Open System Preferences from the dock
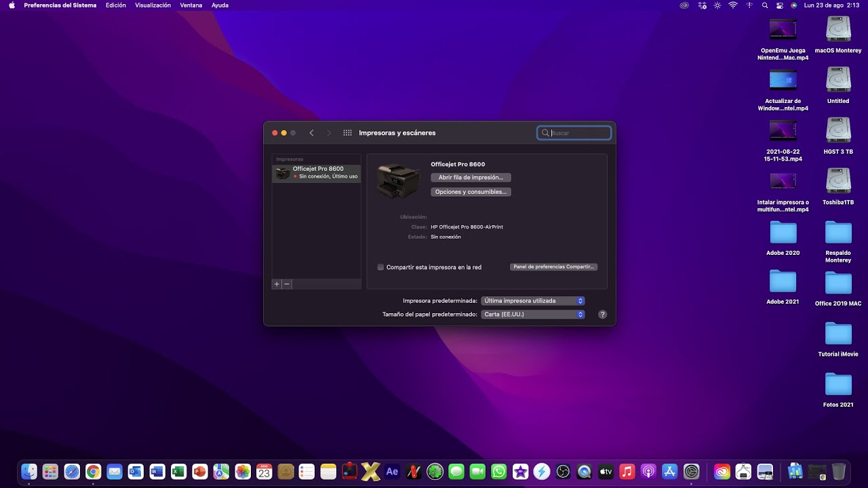This screenshot has width=868, height=488. click(691, 472)
